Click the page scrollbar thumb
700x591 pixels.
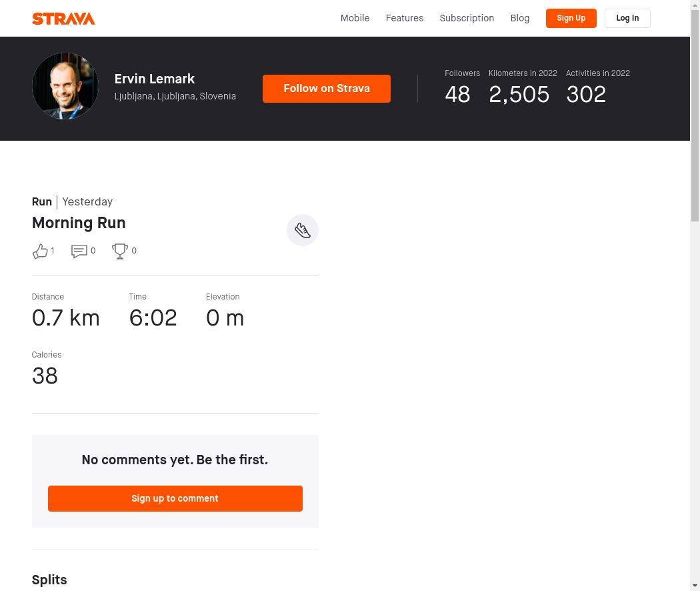pos(695,113)
